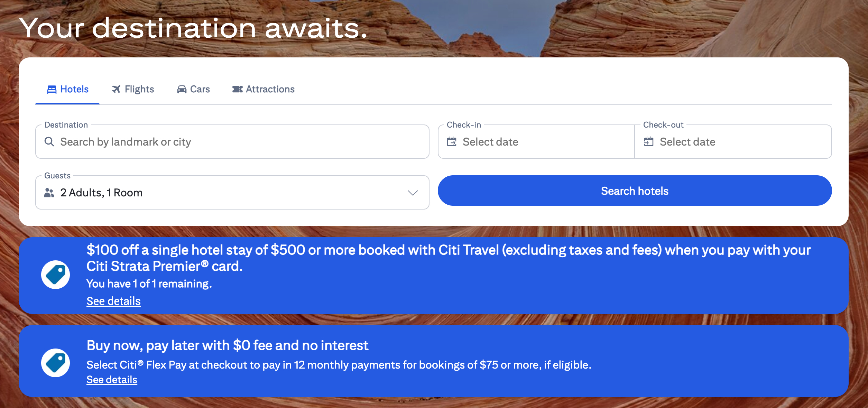Image resolution: width=868 pixels, height=408 pixels.
Task: Select the airplane icon for Flights
Action: 116,89
